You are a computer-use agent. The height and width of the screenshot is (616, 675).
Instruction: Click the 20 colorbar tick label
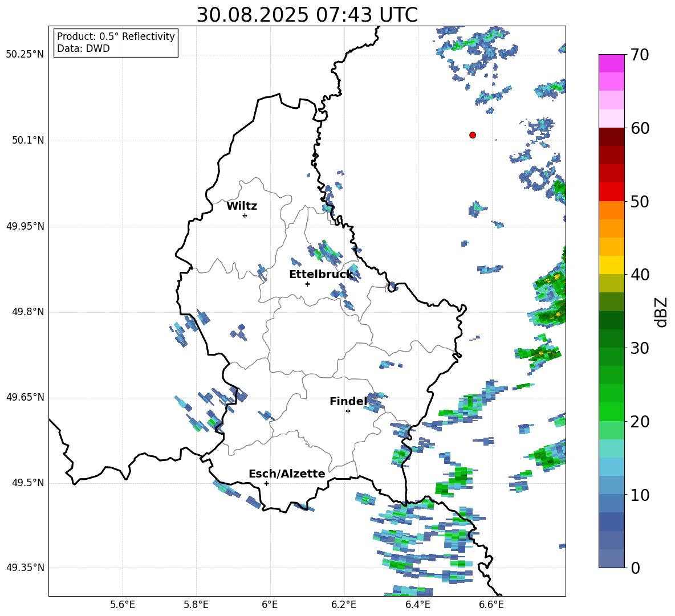[x=639, y=422]
